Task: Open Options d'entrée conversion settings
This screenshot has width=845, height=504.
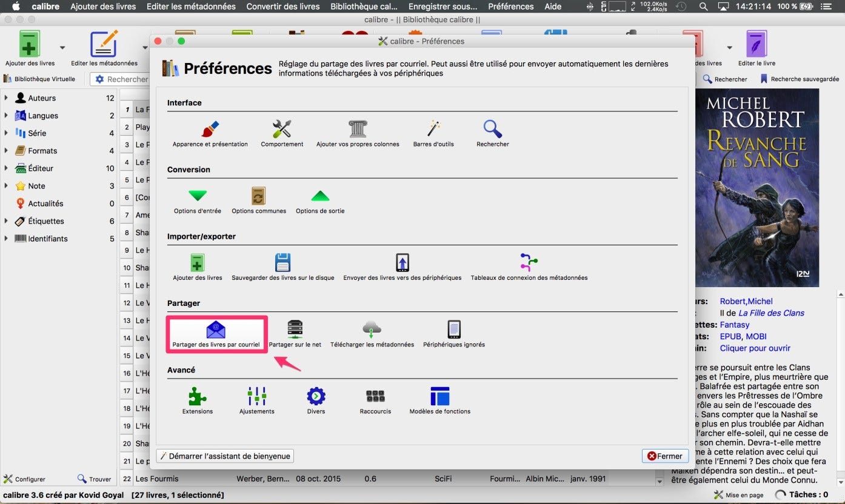Action: pyautogui.click(x=198, y=201)
